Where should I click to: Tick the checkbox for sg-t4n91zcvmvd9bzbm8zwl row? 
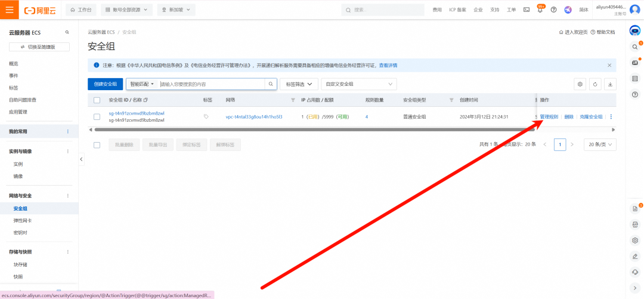(97, 117)
